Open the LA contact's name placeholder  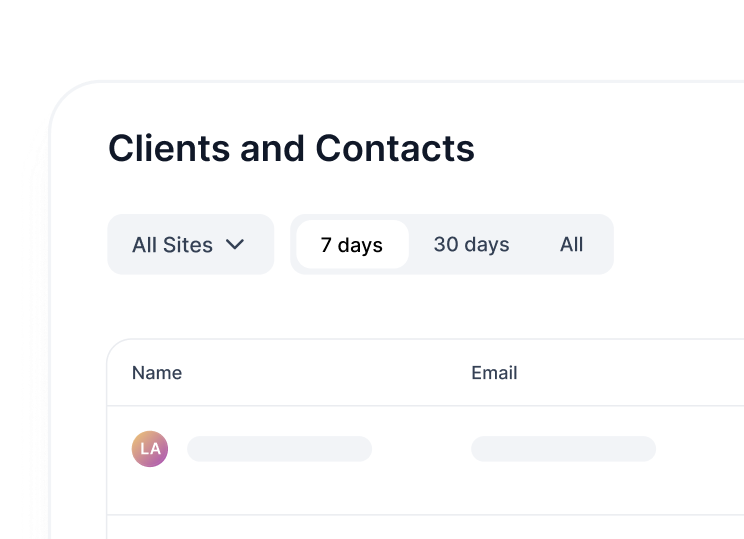point(279,449)
